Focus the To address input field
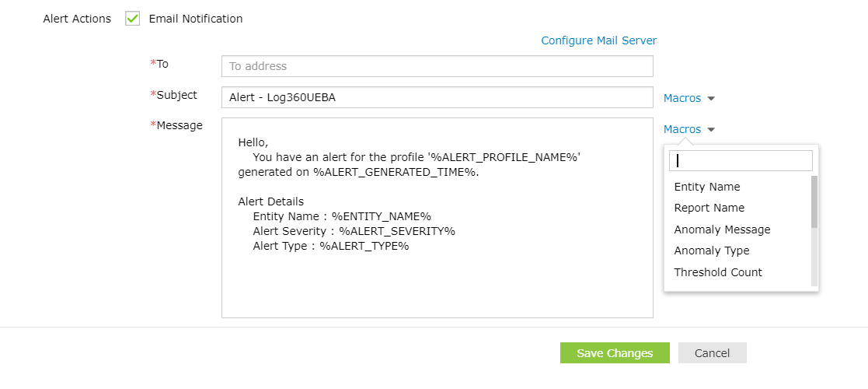The image size is (868, 389). click(437, 66)
